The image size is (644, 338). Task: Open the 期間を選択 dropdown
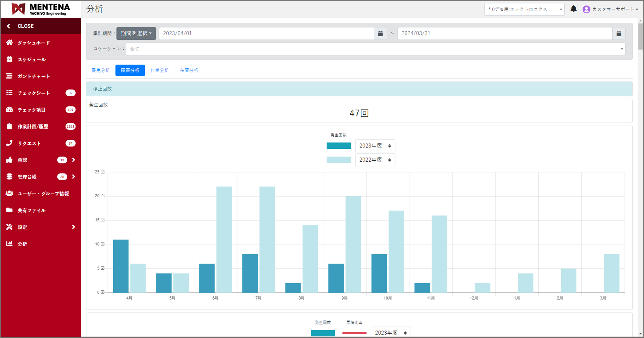tap(136, 33)
